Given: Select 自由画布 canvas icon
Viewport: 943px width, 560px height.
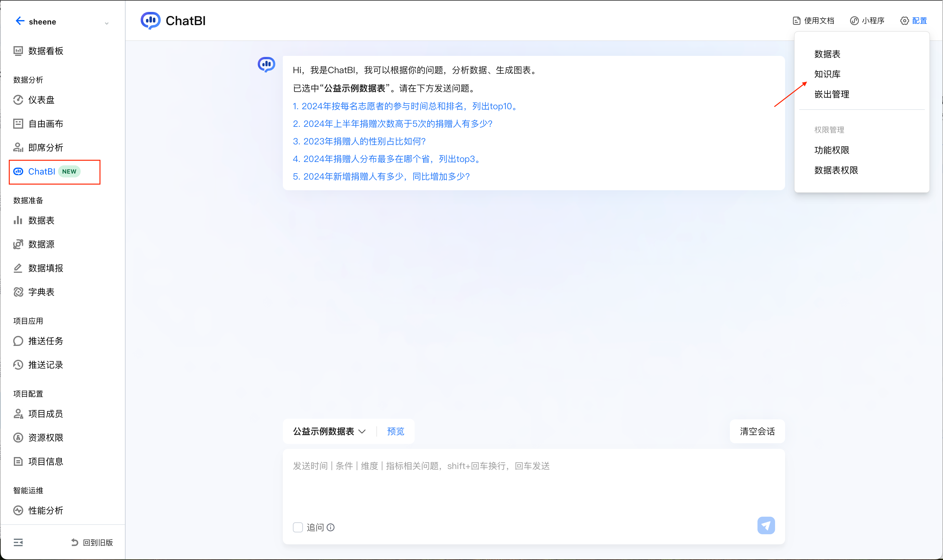Looking at the screenshot, I should [x=18, y=124].
